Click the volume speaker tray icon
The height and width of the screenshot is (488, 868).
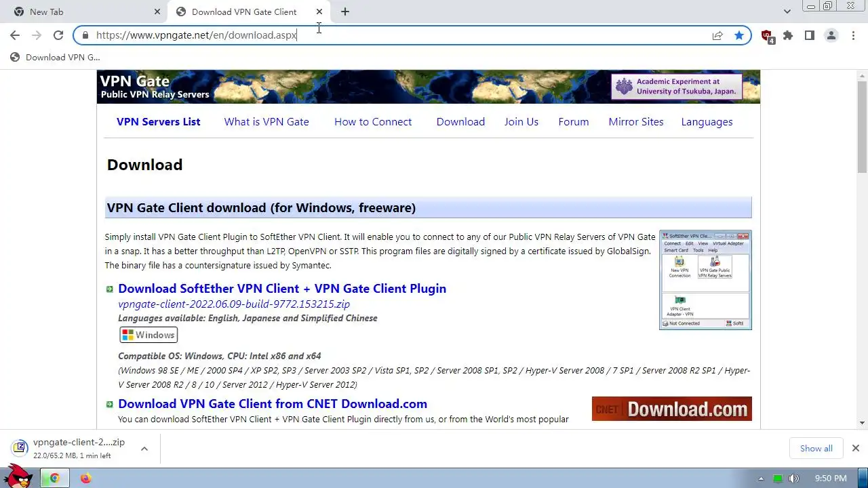[794, 479]
